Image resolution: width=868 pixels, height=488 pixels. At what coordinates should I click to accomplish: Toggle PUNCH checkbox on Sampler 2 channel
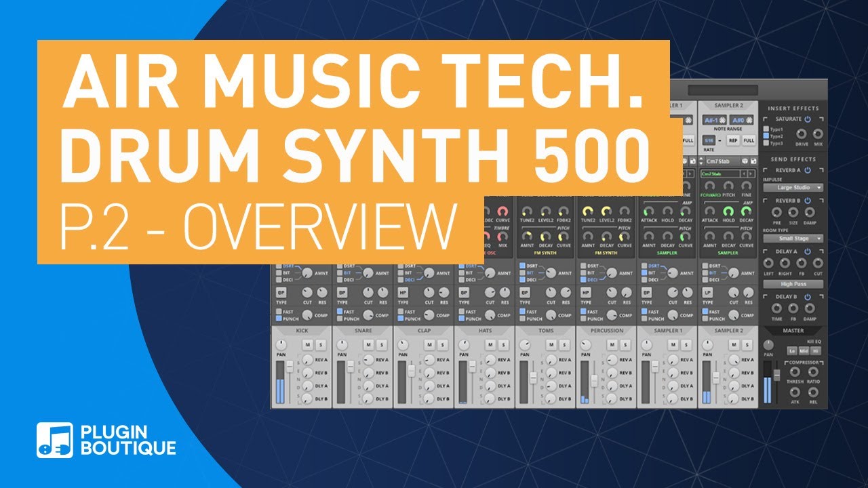(x=705, y=319)
